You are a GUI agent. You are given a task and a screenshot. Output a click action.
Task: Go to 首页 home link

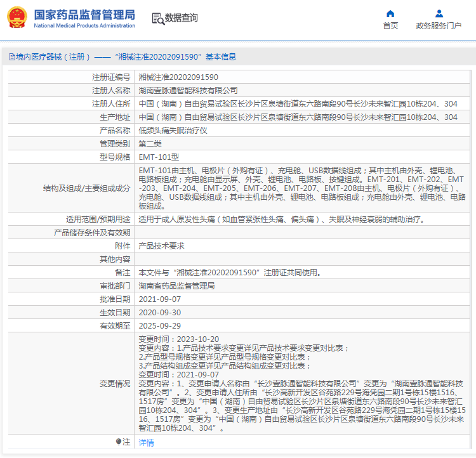pyautogui.click(x=390, y=26)
